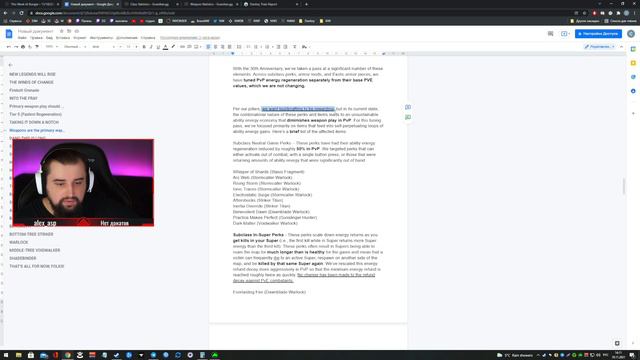Open File Explorer from taskbar
This screenshot has height=360, width=640.
(x=18, y=355)
